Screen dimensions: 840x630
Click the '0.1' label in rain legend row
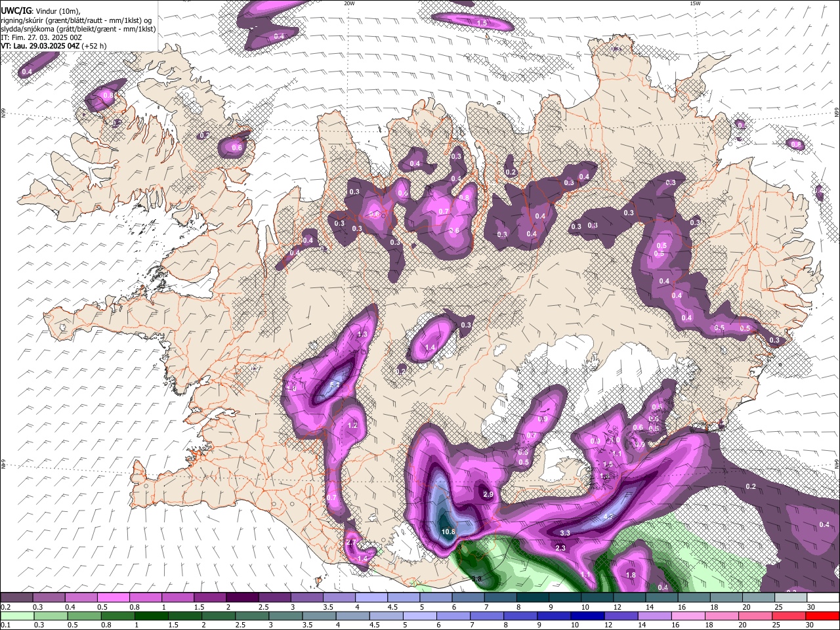tap(5, 625)
